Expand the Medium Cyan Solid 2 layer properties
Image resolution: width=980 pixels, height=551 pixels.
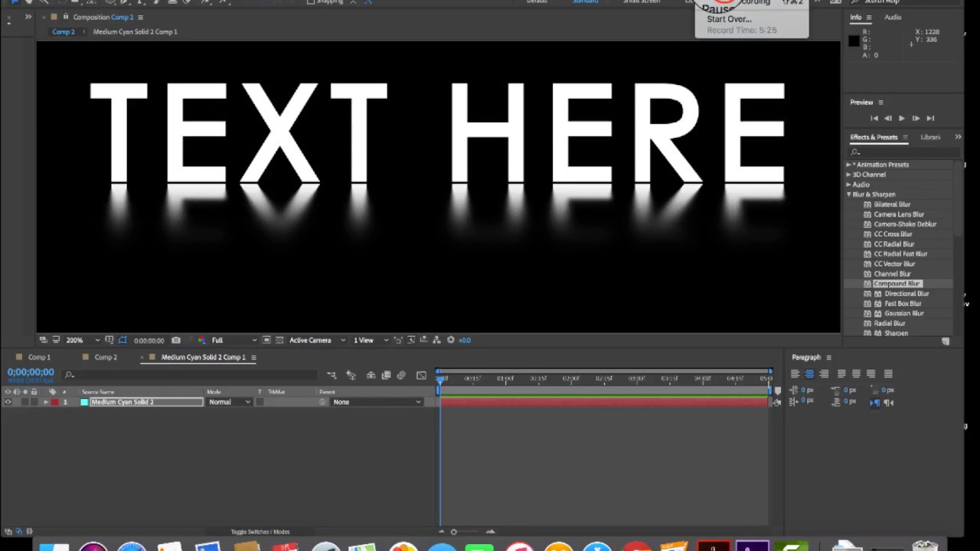pos(46,402)
